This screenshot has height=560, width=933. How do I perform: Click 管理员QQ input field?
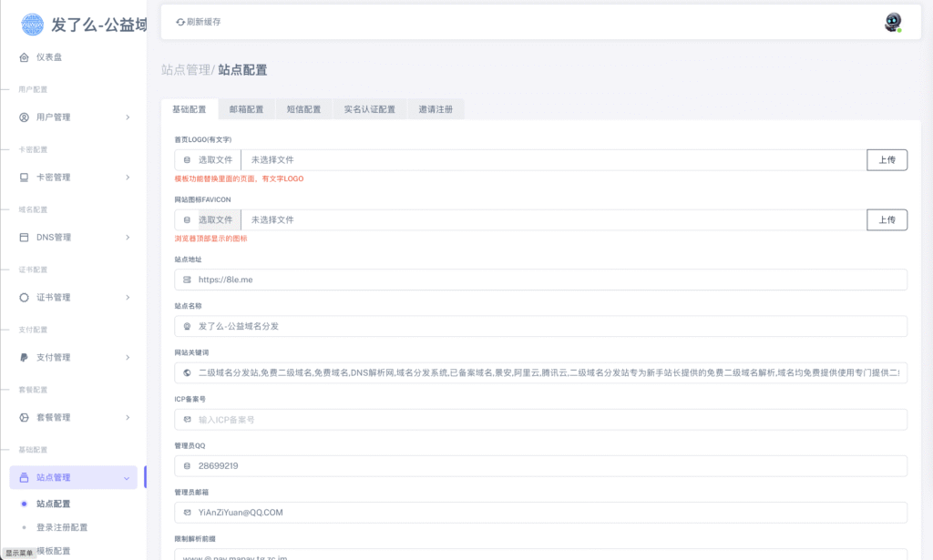540,466
